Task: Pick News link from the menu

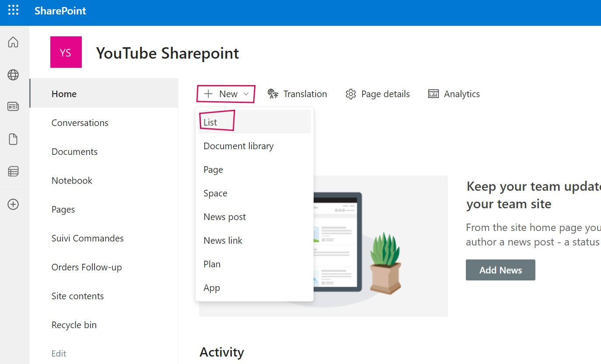Action: point(254,241)
